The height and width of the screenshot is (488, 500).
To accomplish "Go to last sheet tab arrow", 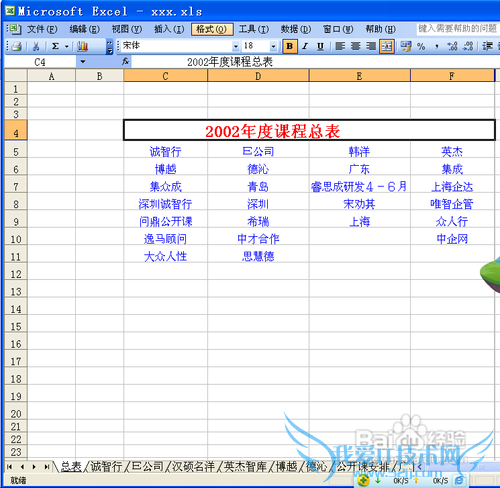I will 47,467.
